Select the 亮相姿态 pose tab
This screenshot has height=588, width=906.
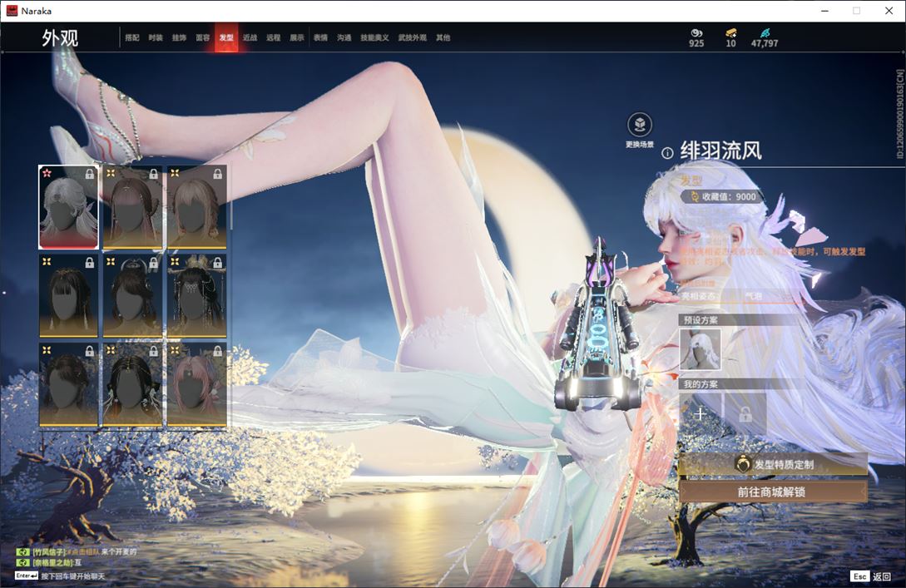point(699,296)
